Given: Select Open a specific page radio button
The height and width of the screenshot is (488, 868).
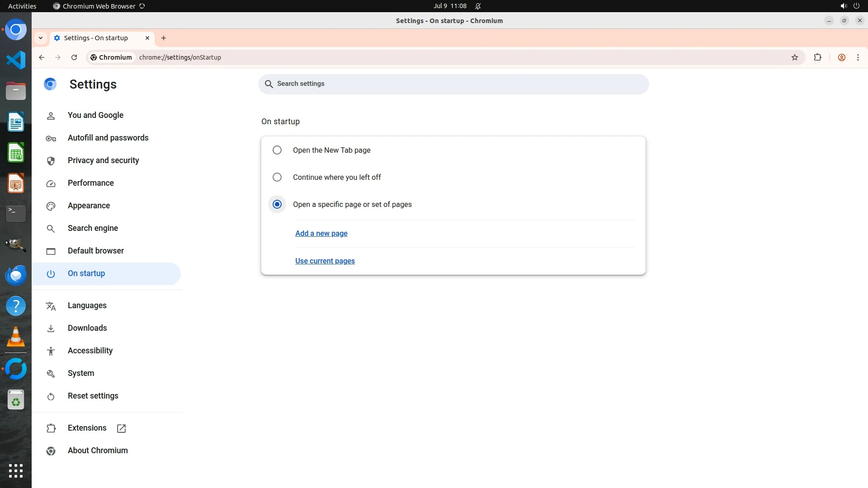Looking at the screenshot, I should click(277, 204).
